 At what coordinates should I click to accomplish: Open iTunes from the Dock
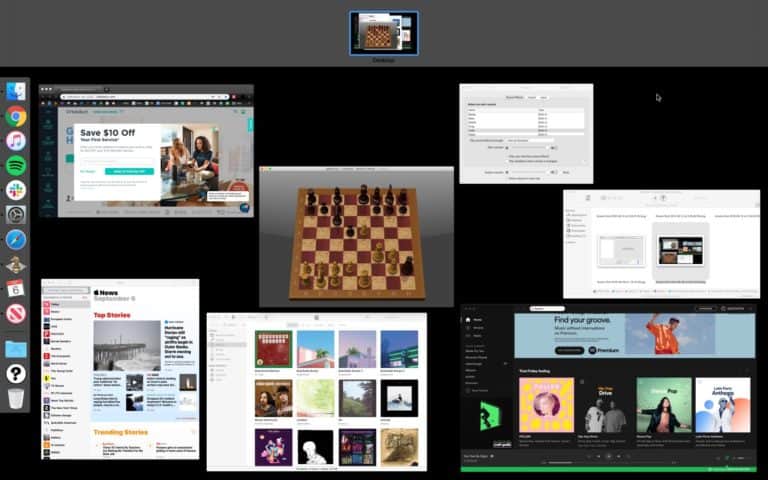pyautogui.click(x=16, y=141)
